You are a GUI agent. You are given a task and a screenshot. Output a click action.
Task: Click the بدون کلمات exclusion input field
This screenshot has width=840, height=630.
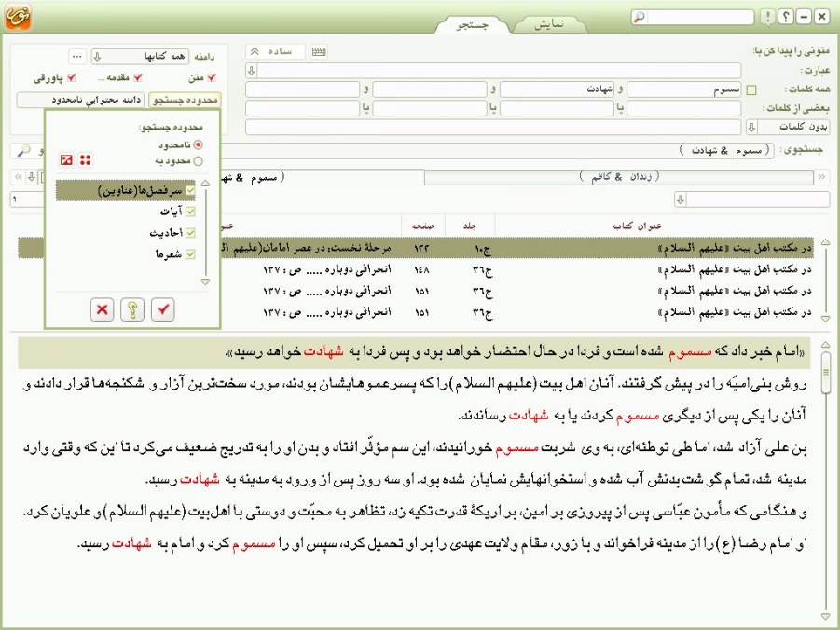pyautogui.click(x=493, y=127)
